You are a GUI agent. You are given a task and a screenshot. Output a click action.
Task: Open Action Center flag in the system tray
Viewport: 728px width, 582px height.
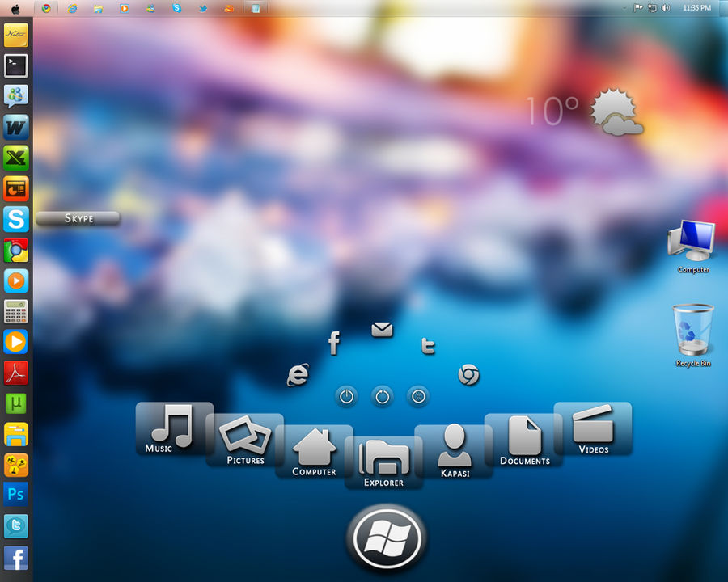638,8
